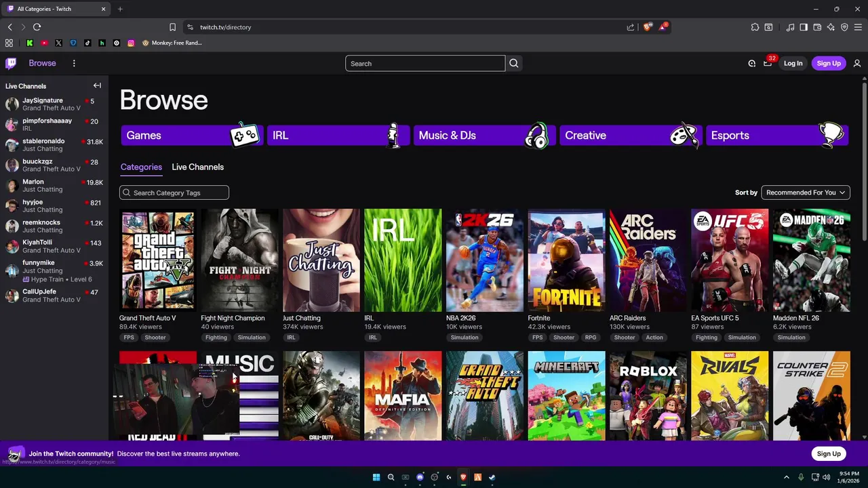Open the notifications inbox with 32 badge
The height and width of the screenshot is (488, 868).
tap(768, 63)
